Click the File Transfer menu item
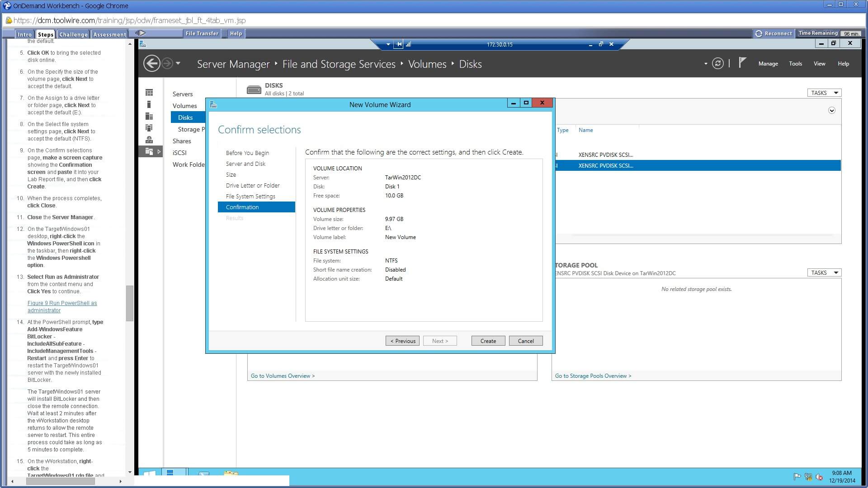The image size is (868, 488). point(201,33)
